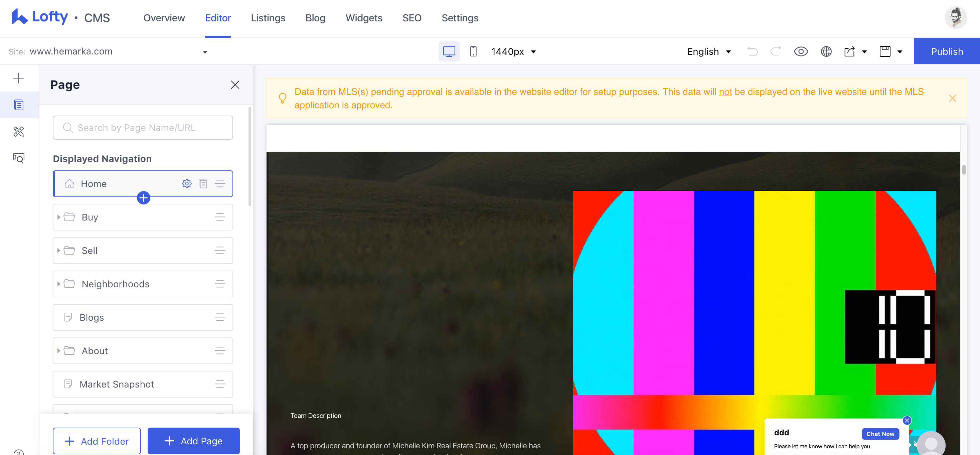Viewport: 980px width, 455px height.
Task: Click the share/export icon
Action: [x=849, y=51]
